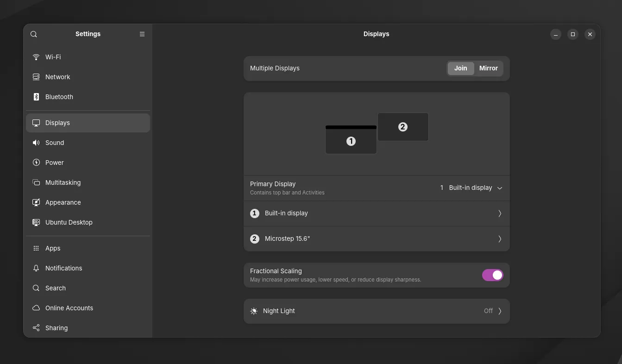Click the Night Light sun icon
Viewport: 622px width, 364px height.
(254, 311)
